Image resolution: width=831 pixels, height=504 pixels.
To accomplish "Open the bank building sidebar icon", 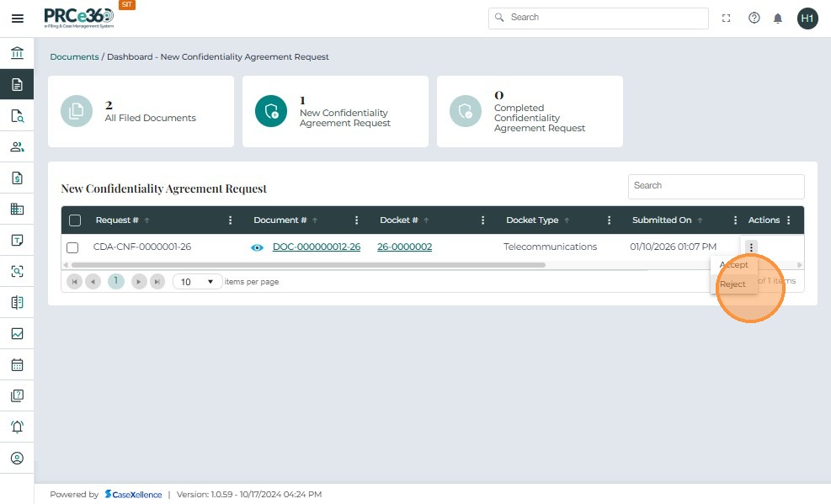I will coord(17,53).
